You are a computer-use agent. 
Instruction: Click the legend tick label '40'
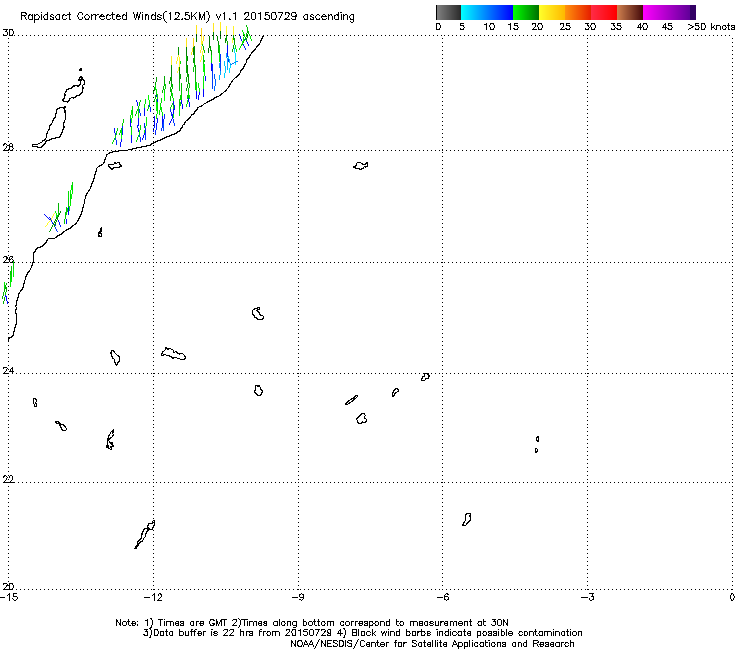pyautogui.click(x=642, y=27)
